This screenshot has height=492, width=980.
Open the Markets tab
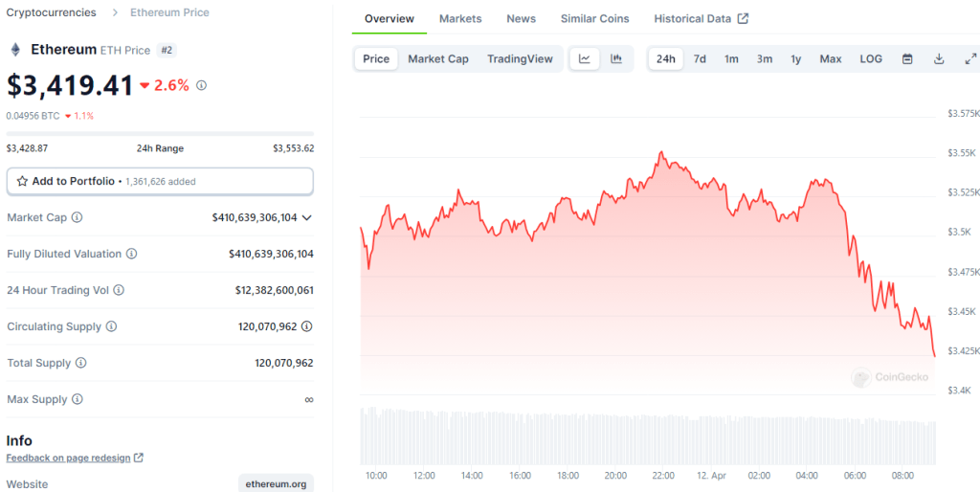pyautogui.click(x=460, y=19)
